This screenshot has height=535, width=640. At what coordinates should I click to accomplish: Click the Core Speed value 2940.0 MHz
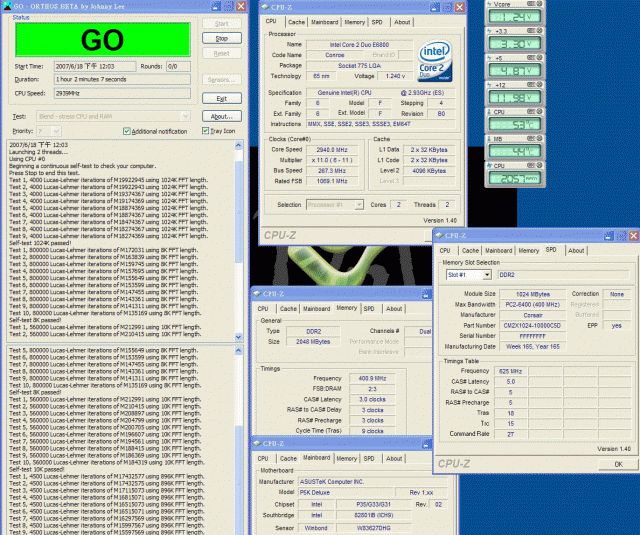[x=332, y=150]
